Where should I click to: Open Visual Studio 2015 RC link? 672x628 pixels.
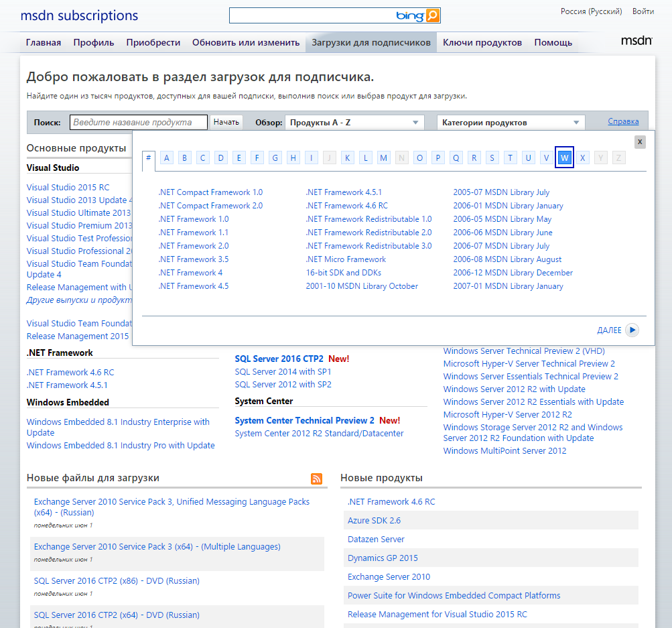68,188
